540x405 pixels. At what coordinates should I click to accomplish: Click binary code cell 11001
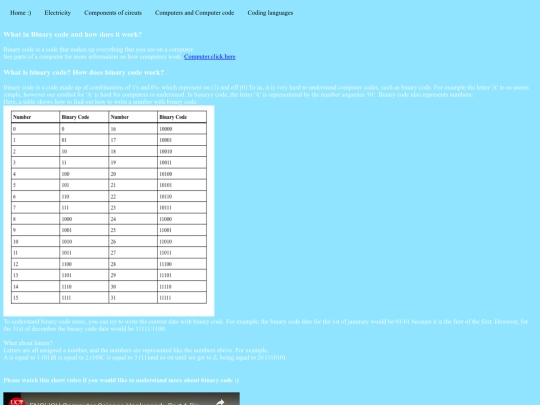tap(182, 230)
